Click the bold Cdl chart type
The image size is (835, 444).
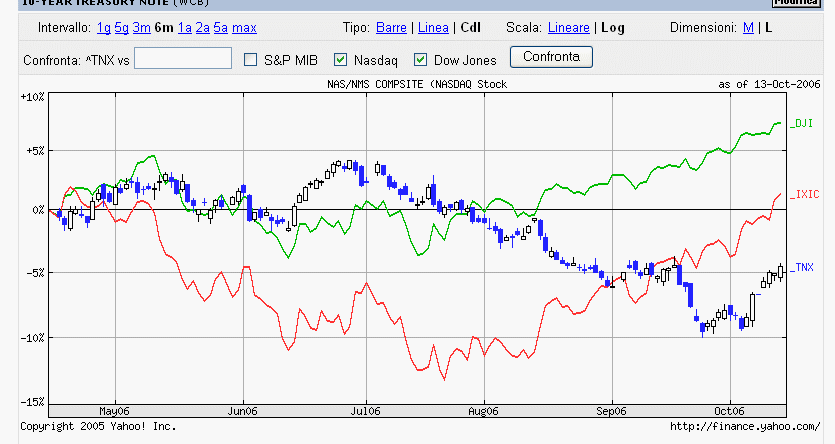pyautogui.click(x=471, y=28)
